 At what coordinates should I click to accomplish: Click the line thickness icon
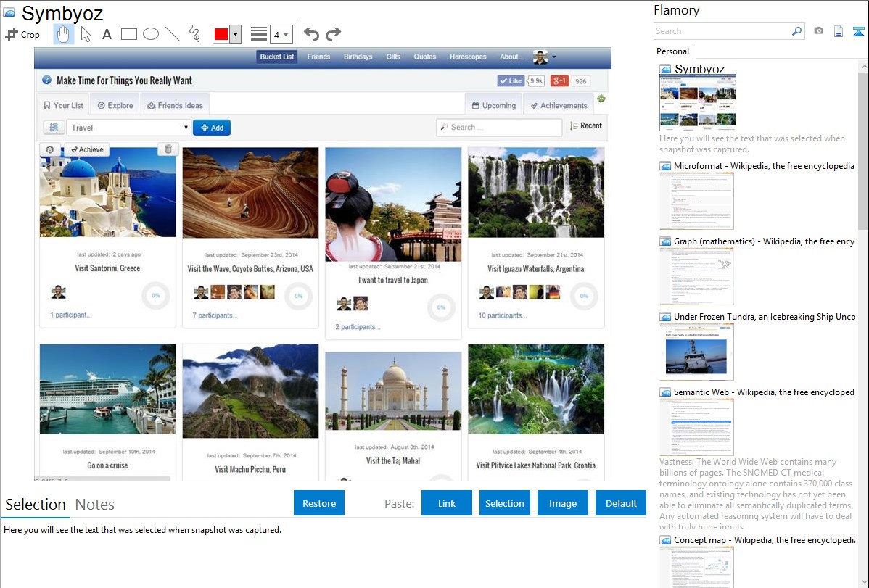pos(259,34)
